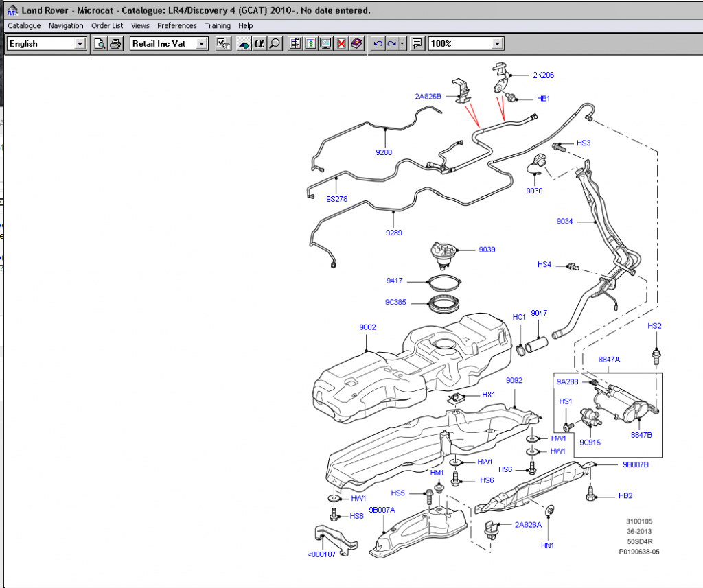Click the magnifying glass search icon
Screen dimensions: 703x588
pos(275,43)
